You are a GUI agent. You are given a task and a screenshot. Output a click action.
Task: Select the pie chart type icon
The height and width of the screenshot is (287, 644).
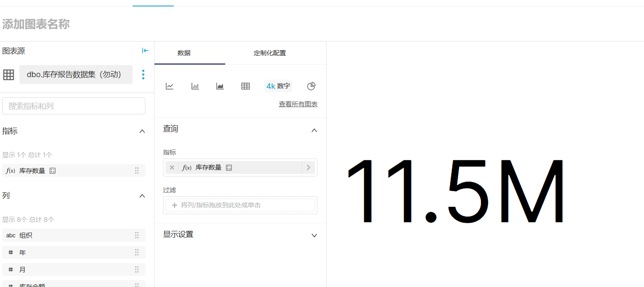click(x=311, y=86)
